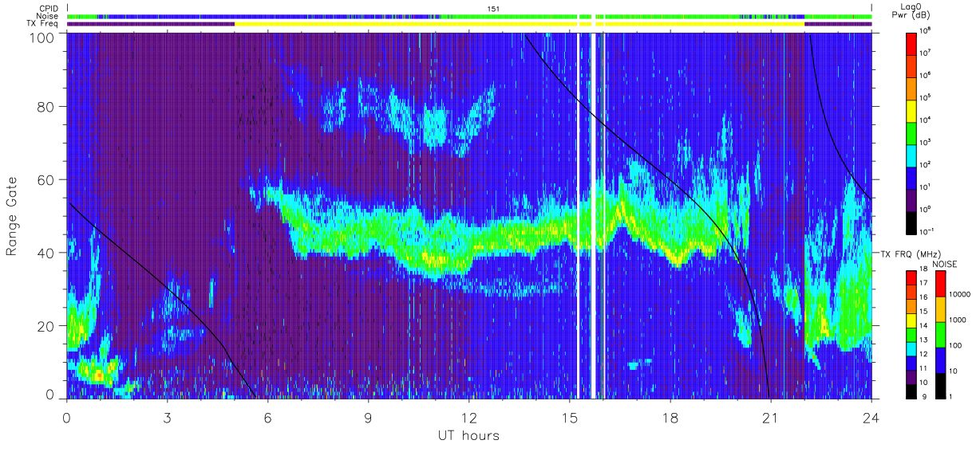Viewport: 980px width, 452px height.
Task: Pick the green 100-1000 swatch of the NOISE legend
Action: (939, 335)
